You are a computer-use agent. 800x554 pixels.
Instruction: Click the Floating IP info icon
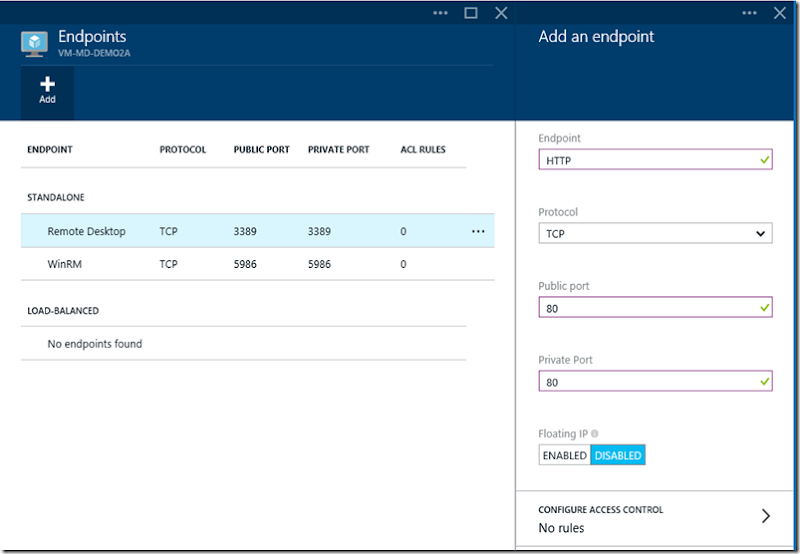(595, 434)
